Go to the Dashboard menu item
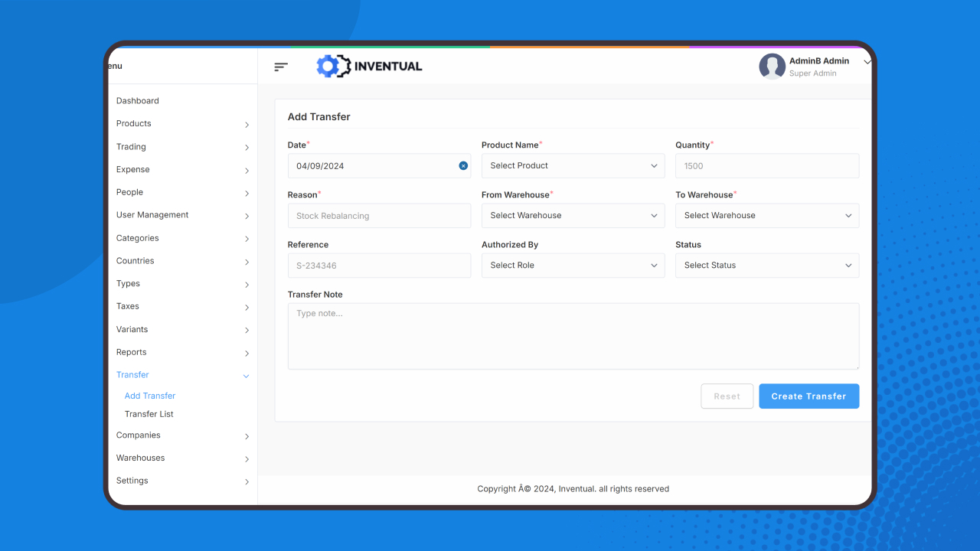980x551 pixels. click(138, 100)
